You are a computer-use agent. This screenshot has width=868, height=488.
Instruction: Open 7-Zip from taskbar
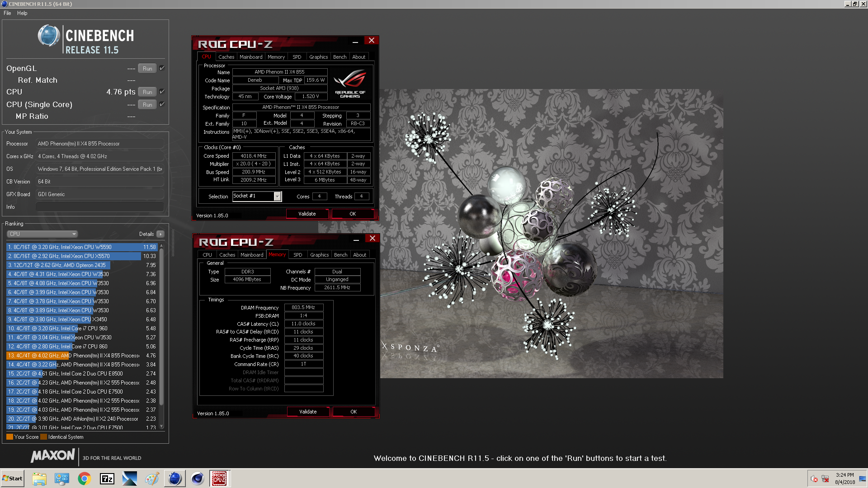(107, 479)
